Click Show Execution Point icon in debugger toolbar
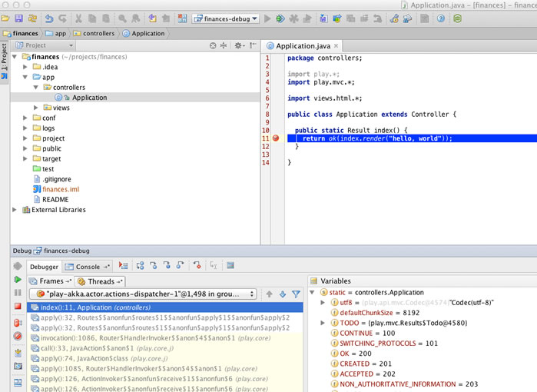 coord(124,266)
